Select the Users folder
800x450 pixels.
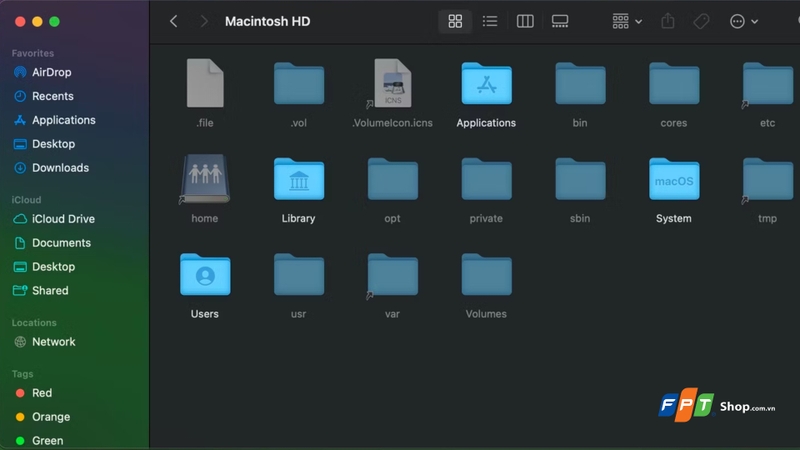tap(205, 274)
